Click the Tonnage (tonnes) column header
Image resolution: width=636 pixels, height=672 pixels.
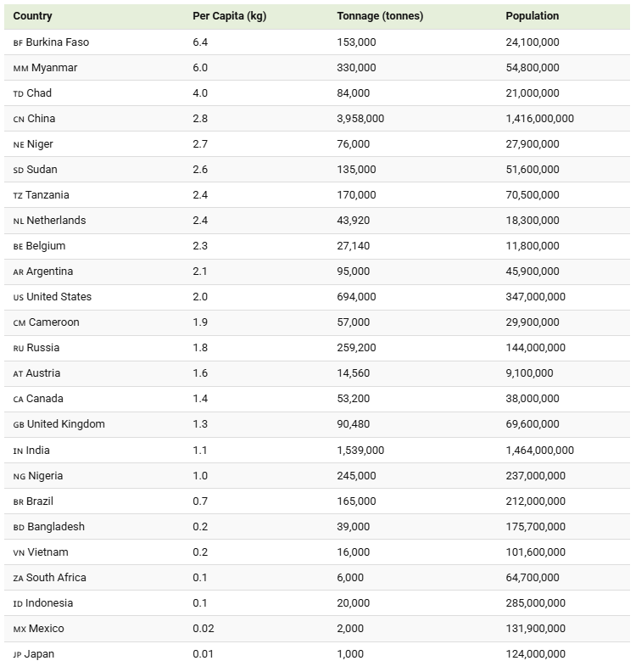click(x=380, y=16)
